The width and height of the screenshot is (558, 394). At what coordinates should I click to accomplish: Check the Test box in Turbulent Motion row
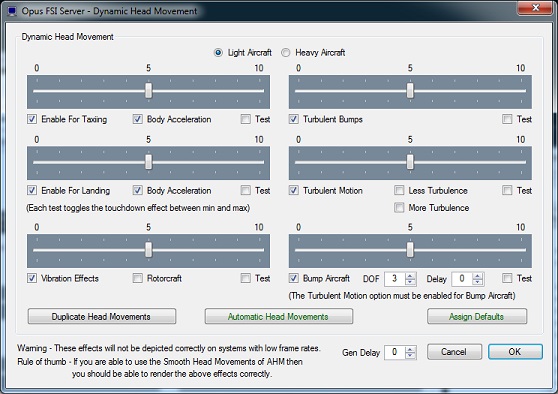point(507,190)
